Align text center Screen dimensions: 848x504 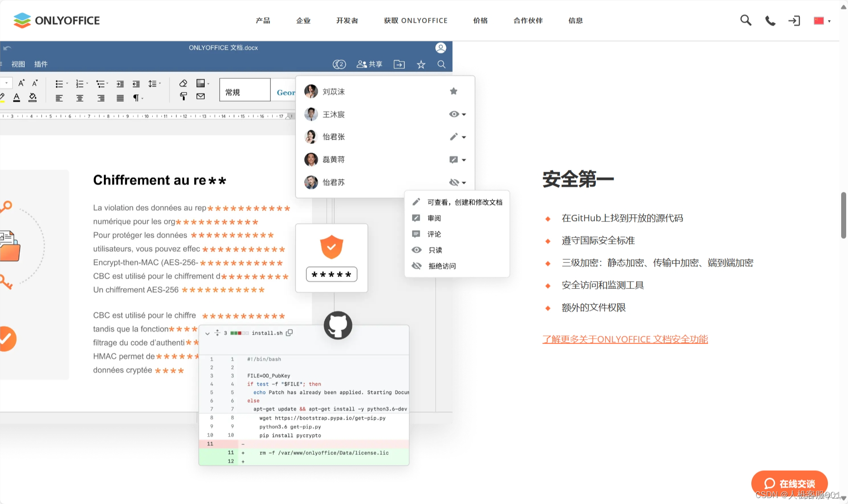coord(80,98)
